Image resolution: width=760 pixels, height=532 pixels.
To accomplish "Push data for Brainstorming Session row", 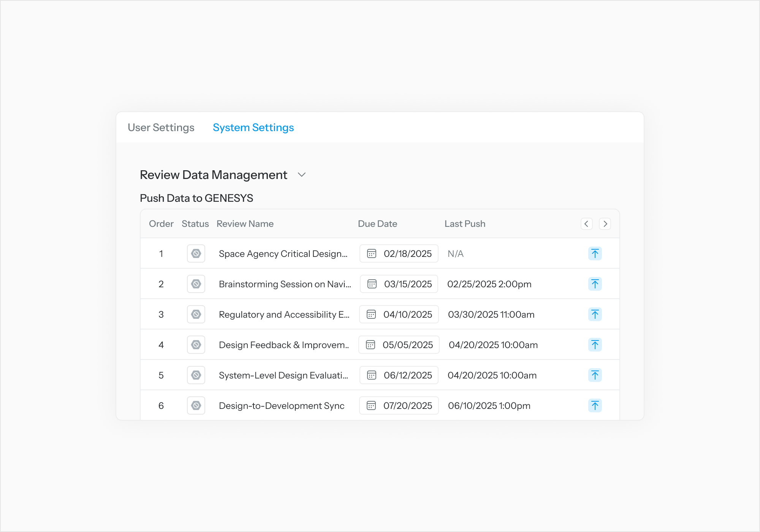I will [595, 284].
